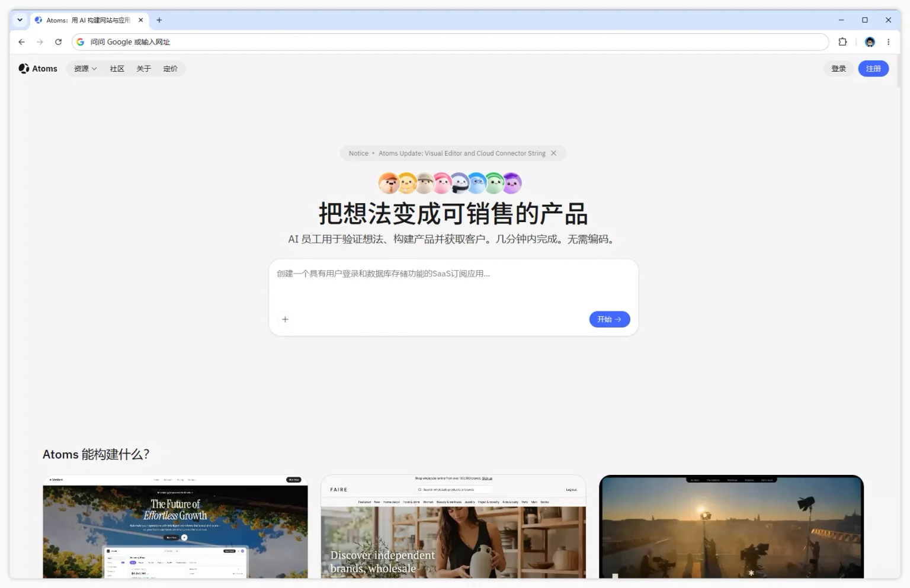Open a new browser tab with plus
Viewport: 910px width, 588px height.
(x=159, y=20)
